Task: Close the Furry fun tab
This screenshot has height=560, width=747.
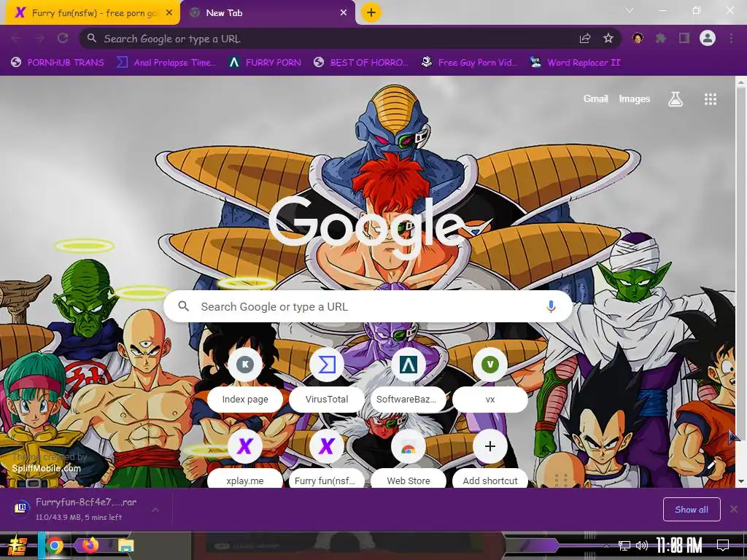Action: click(169, 13)
